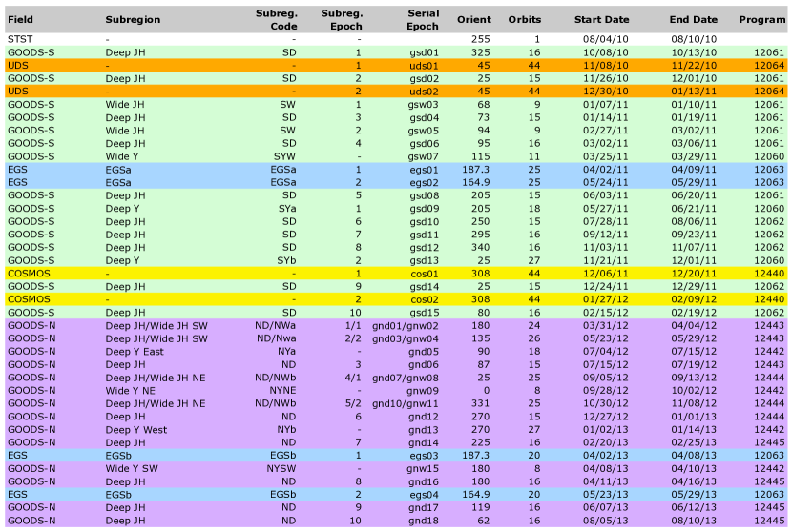Select serial epoch gnd14
Screen dimensions: 792x532
pos(424,442)
